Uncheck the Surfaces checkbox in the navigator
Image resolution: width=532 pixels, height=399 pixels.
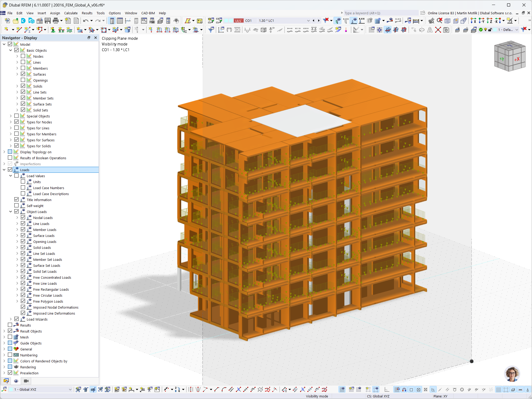tap(23, 74)
